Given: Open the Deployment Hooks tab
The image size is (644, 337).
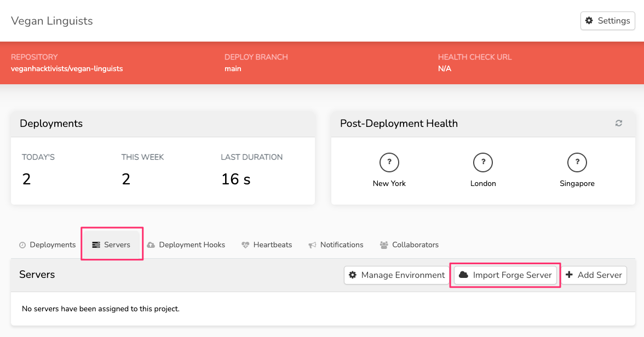Looking at the screenshot, I should coord(186,245).
